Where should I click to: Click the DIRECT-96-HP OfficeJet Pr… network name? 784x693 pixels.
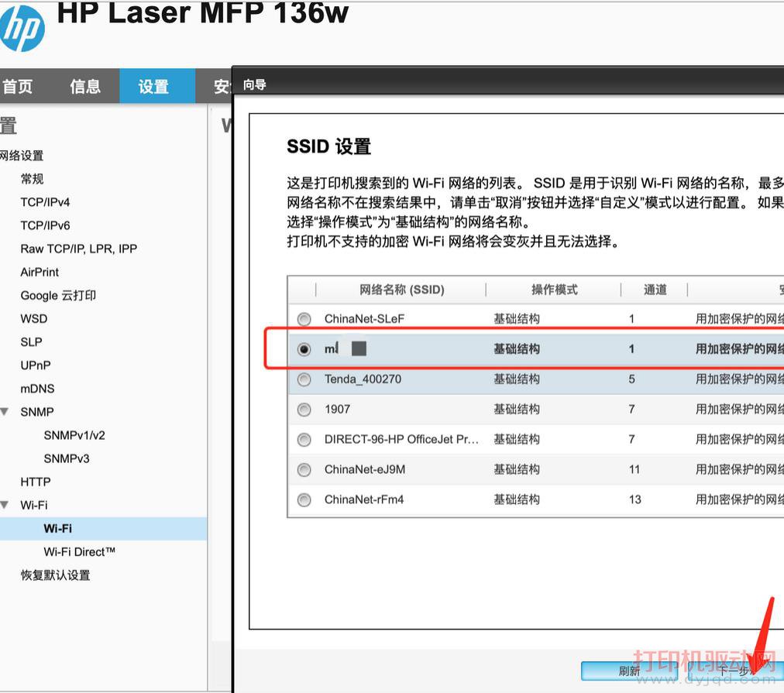point(401,439)
